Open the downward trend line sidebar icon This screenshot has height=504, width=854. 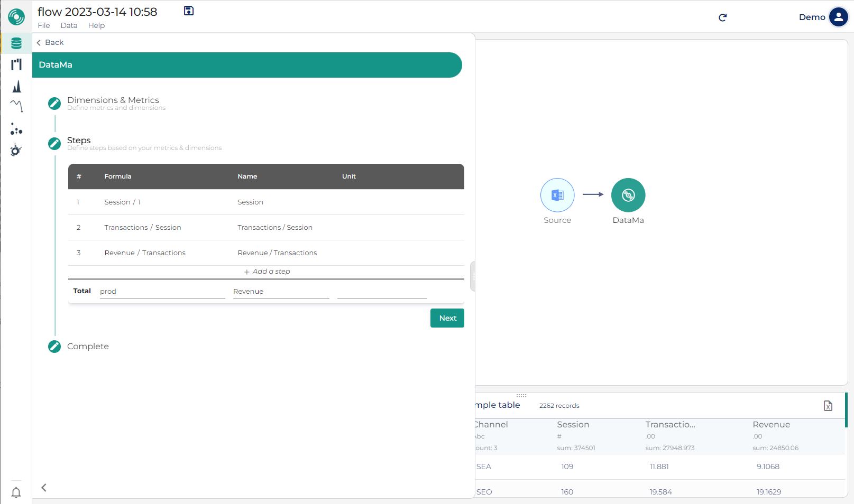[x=16, y=106]
